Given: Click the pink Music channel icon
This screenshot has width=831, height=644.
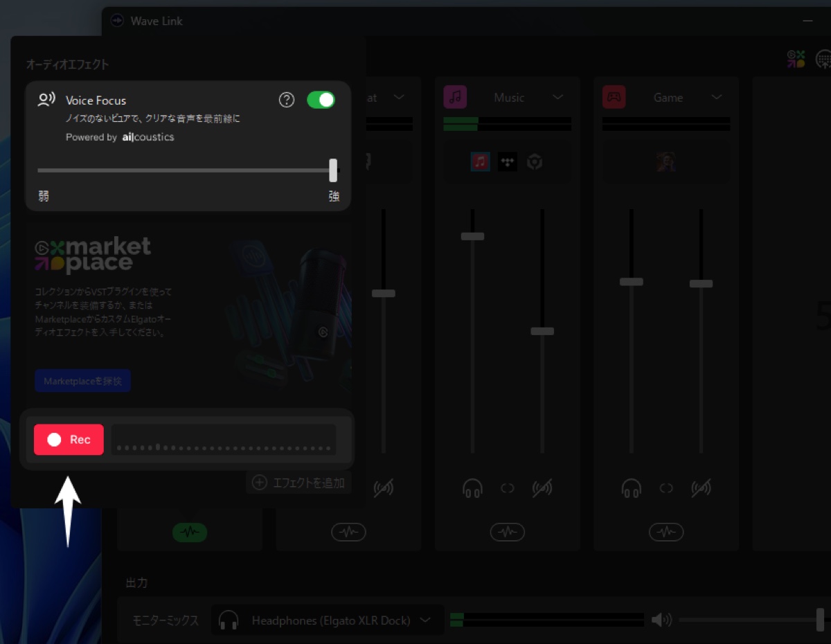Looking at the screenshot, I should [x=455, y=97].
